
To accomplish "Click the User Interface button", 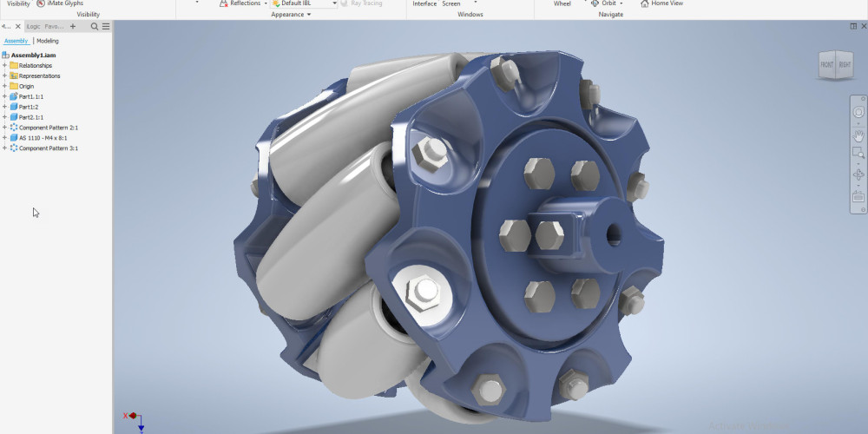I will coord(424,3).
